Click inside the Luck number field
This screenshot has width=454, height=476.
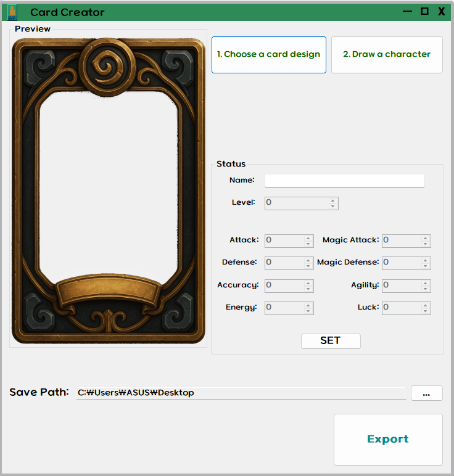pyautogui.click(x=402, y=308)
